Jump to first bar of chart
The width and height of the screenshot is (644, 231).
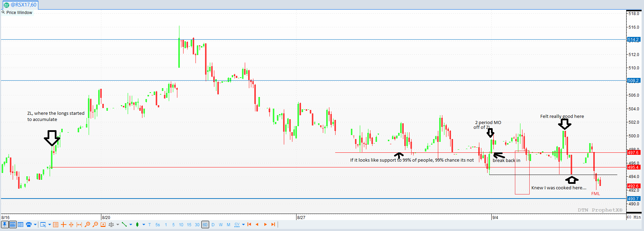pos(249,225)
